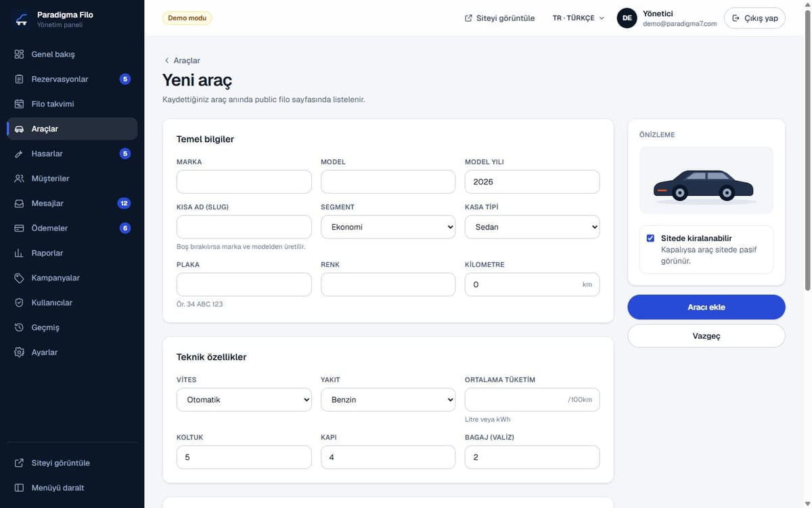Click the Rezervasyonlar list icon
Screen dimensions: 812x508
[19, 79]
